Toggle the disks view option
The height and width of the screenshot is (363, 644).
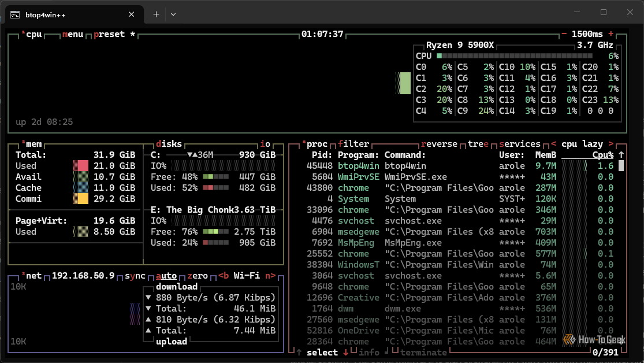point(169,144)
